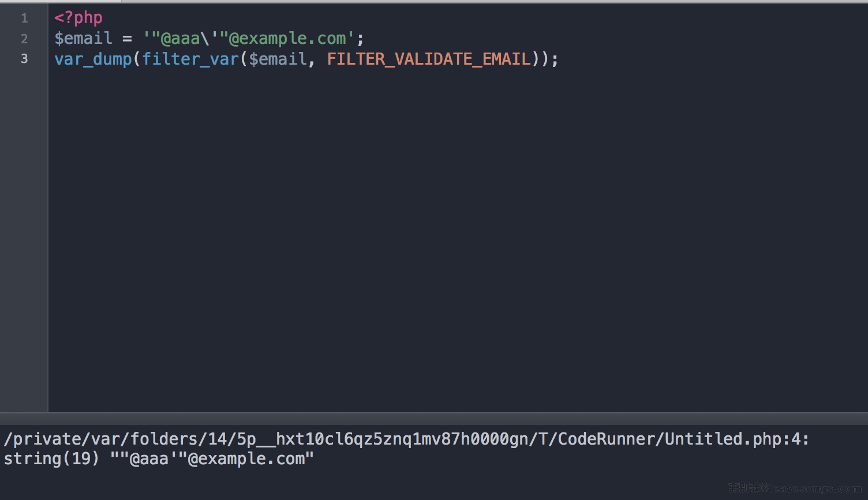
Task: Click the equals sign assignment operator
Action: [x=127, y=39]
